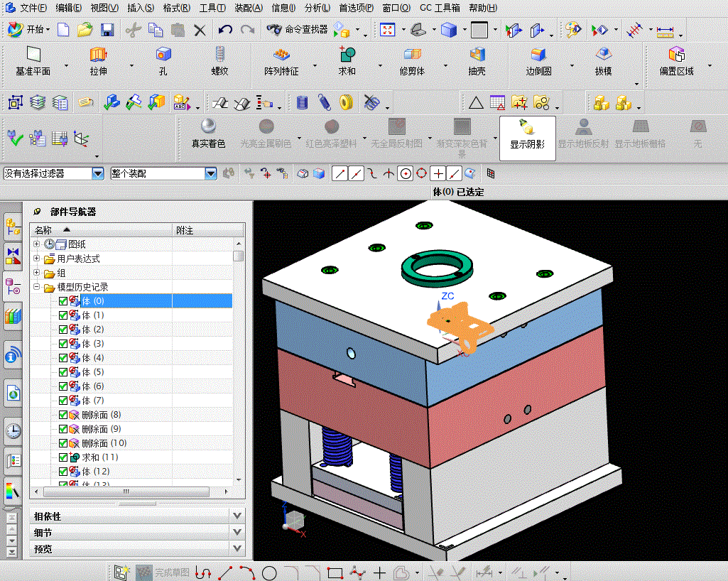The height and width of the screenshot is (581, 728).
Task: Uncheck the 体 (5) feature checkbox
Action: (x=63, y=372)
